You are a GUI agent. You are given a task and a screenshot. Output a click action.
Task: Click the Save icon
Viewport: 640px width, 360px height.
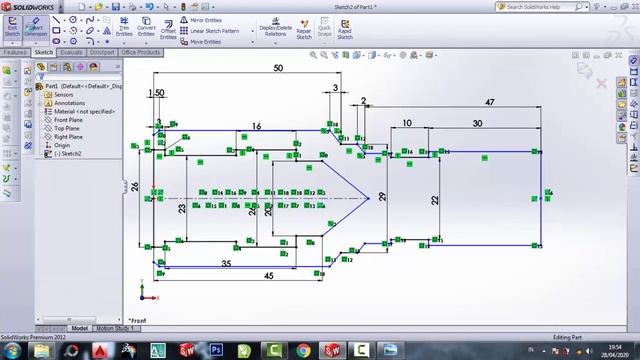(x=116, y=7)
